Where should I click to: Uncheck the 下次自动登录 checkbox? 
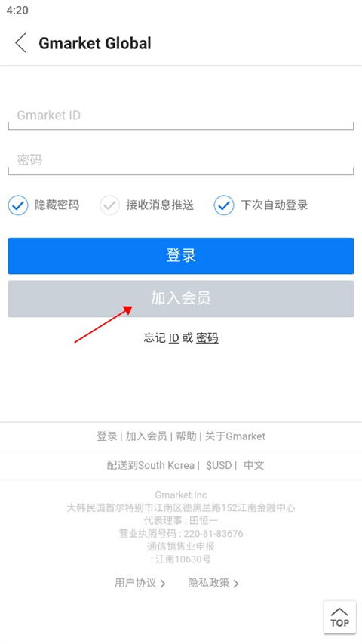coord(224,205)
